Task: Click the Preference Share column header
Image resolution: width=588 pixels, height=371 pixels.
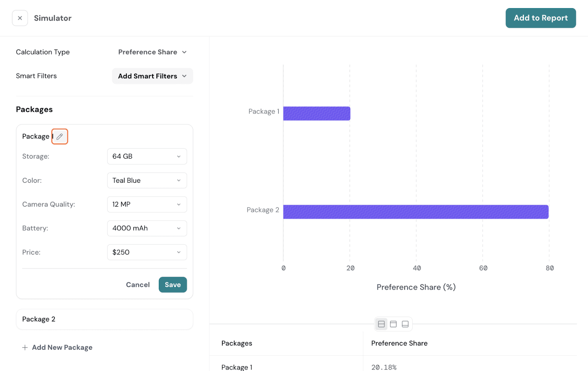Action: (399, 343)
